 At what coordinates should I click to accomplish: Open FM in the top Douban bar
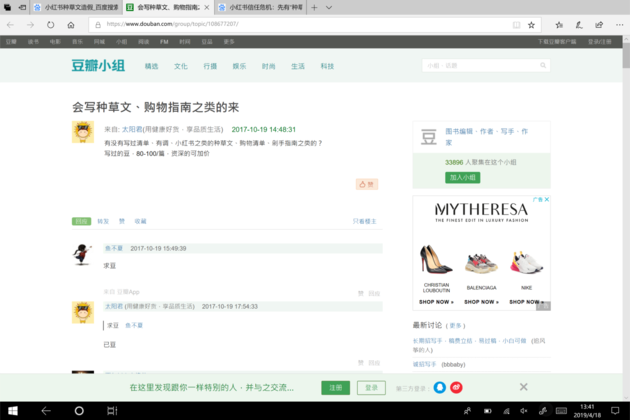click(x=164, y=42)
